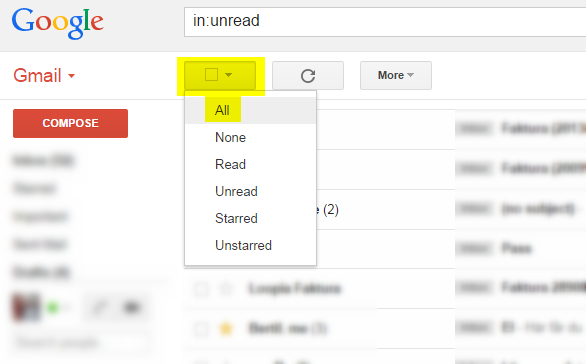The height and width of the screenshot is (364, 586).
Task: Click the empty star on Loopia Faktura row
Action: click(x=226, y=289)
